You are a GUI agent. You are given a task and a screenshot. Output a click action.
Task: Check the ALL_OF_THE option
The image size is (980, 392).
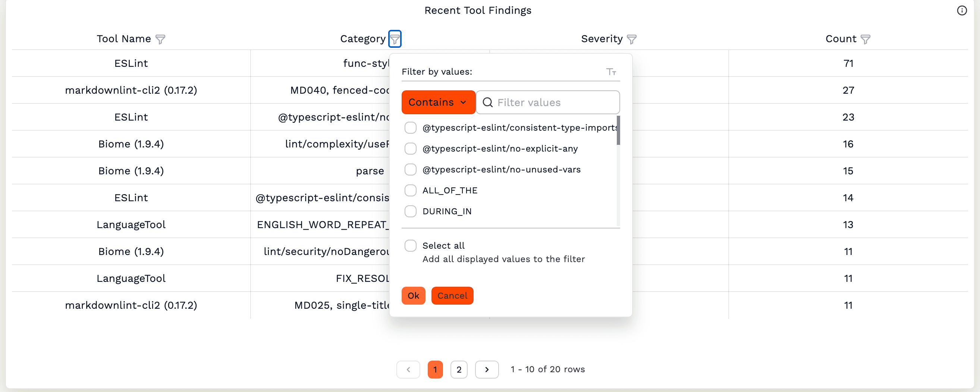pos(411,190)
